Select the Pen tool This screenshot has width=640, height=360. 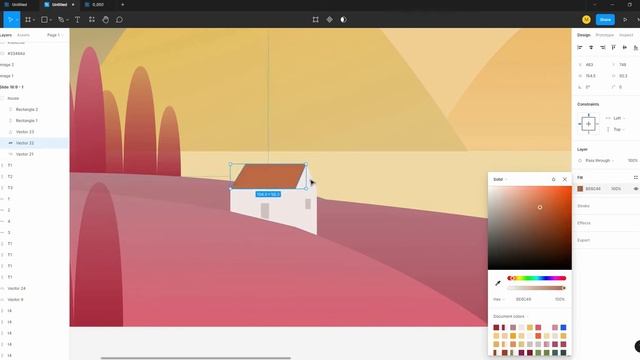point(61,20)
